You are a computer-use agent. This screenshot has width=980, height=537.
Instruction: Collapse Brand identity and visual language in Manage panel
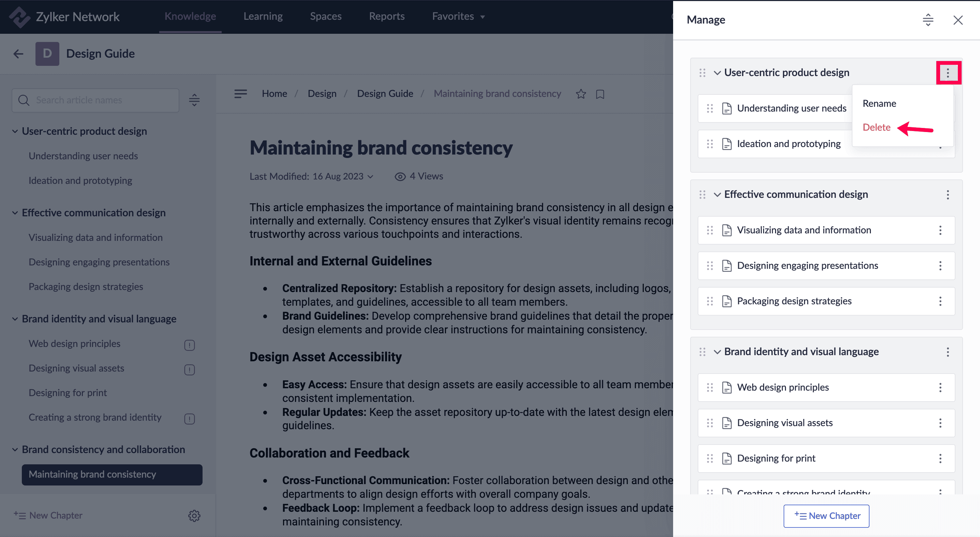pyautogui.click(x=717, y=352)
